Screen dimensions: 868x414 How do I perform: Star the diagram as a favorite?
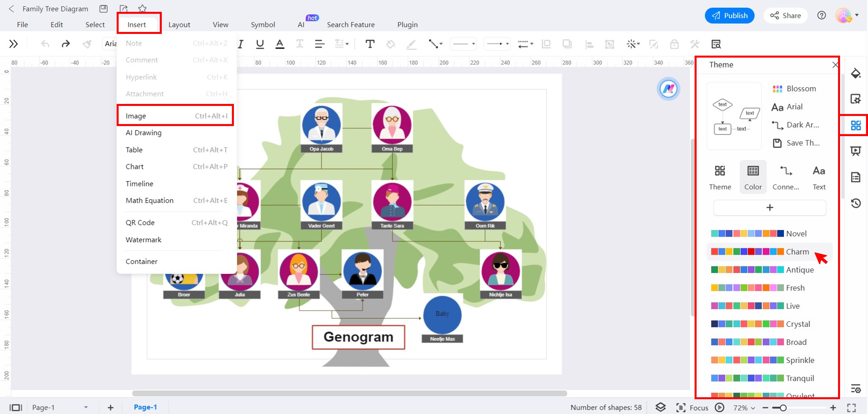(142, 9)
